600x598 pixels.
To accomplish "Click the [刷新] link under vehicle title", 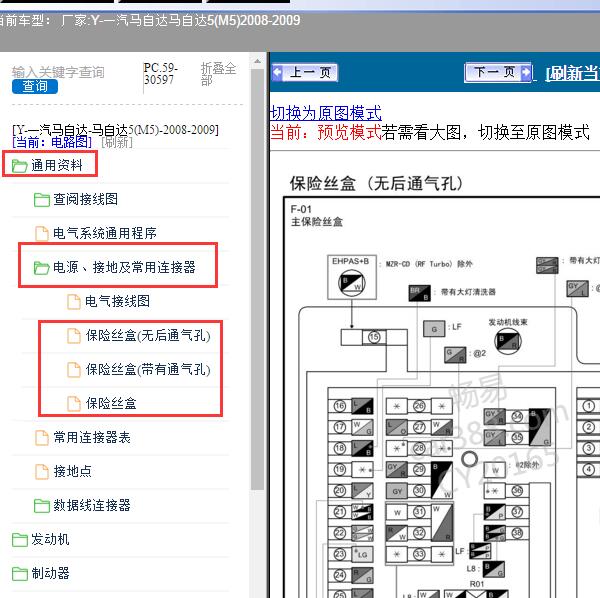I will coord(117,143).
